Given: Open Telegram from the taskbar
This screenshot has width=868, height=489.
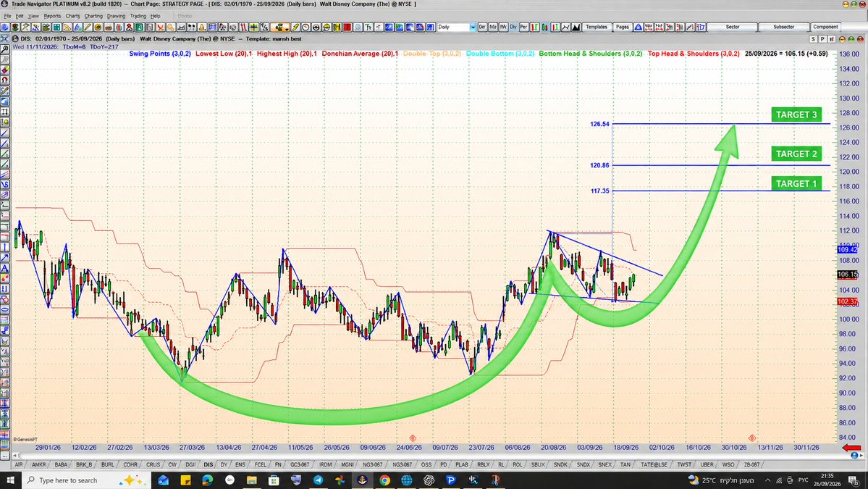Looking at the screenshot, I should (x=318, y=480).
